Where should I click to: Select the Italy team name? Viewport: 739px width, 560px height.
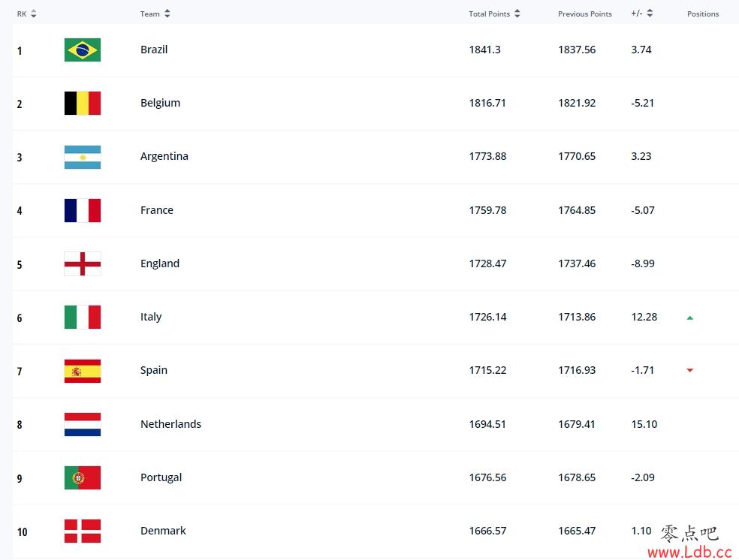pos(151,317)
